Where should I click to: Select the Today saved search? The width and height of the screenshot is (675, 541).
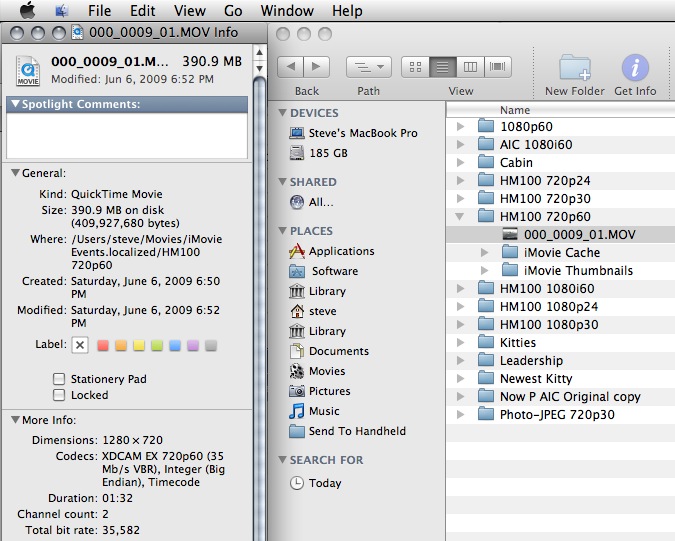316,483
